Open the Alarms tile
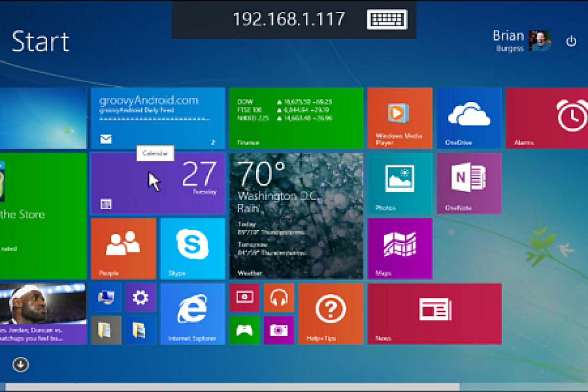Viewport: 588px width, 392px height. (x=547, y=118)
